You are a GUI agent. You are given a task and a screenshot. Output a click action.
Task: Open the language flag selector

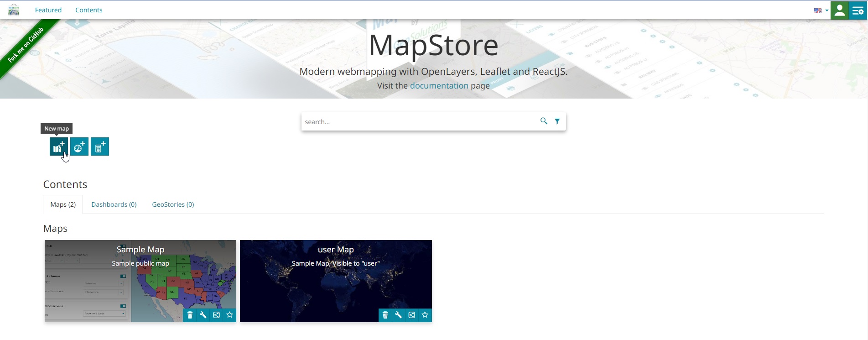click(821, 10)
